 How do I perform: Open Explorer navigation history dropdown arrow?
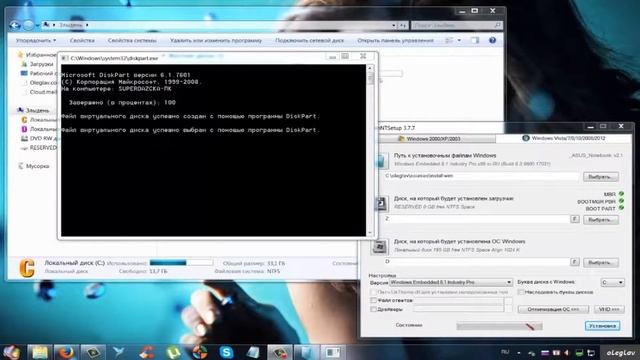[37, 26]
